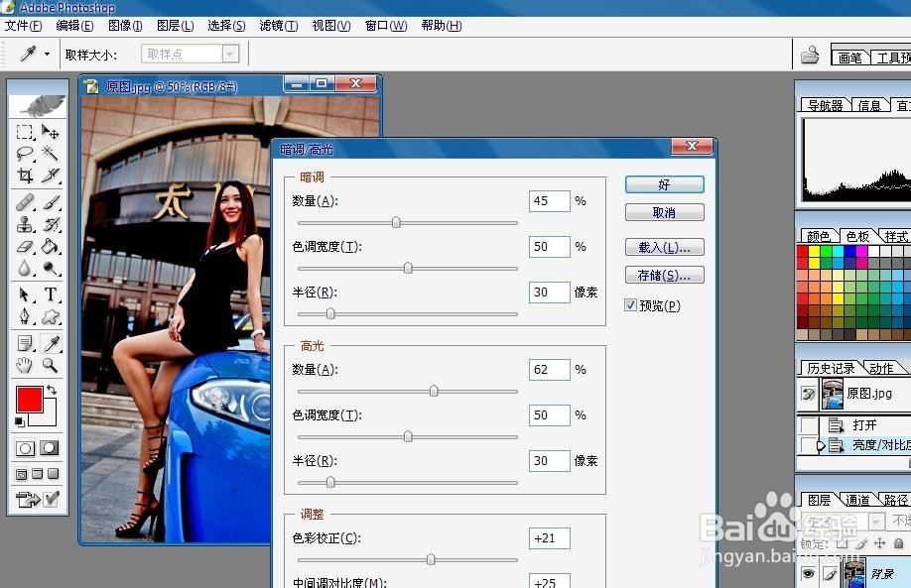Viewport: 911px width, 588px height.
Task: Click the 载入 button in the dialog
Action: click(x=664, y=247)
